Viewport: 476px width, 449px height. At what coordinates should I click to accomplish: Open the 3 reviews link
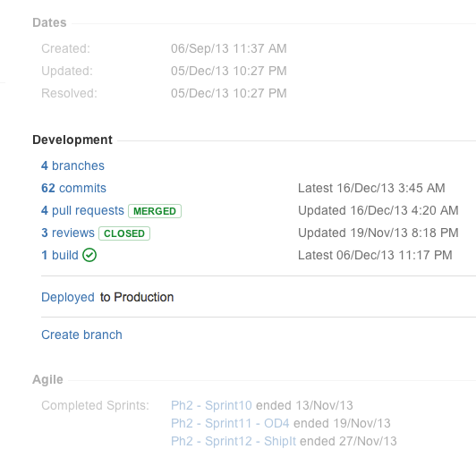click(x=68, y=233)
